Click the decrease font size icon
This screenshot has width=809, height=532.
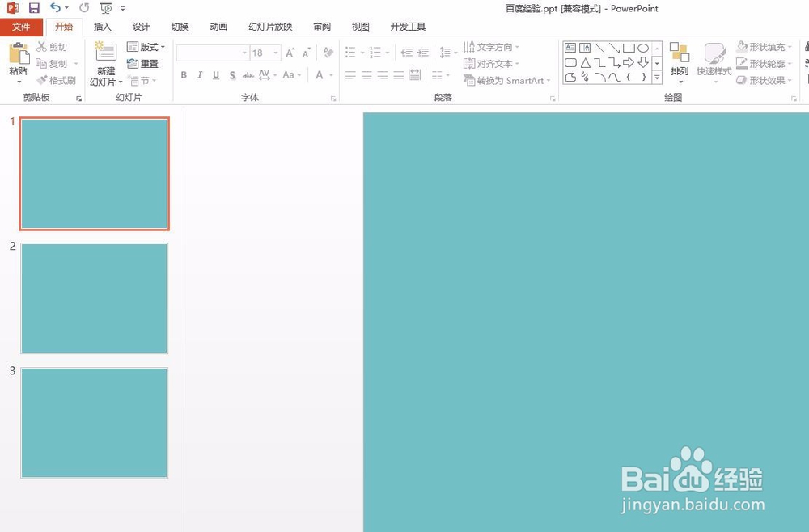point(307,53)
